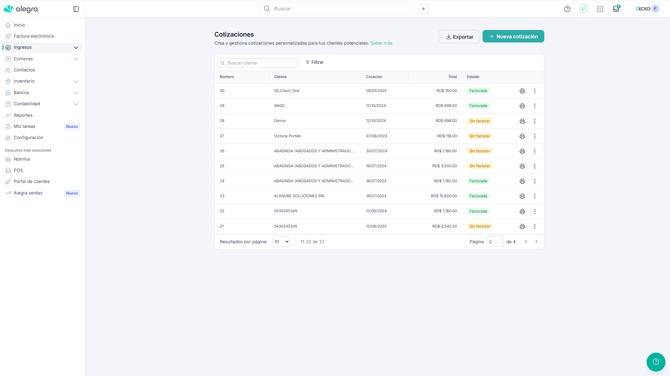Create a Nueva cotización
The width and height of the screenshot is (670, 376).
(x=513, y=36)
